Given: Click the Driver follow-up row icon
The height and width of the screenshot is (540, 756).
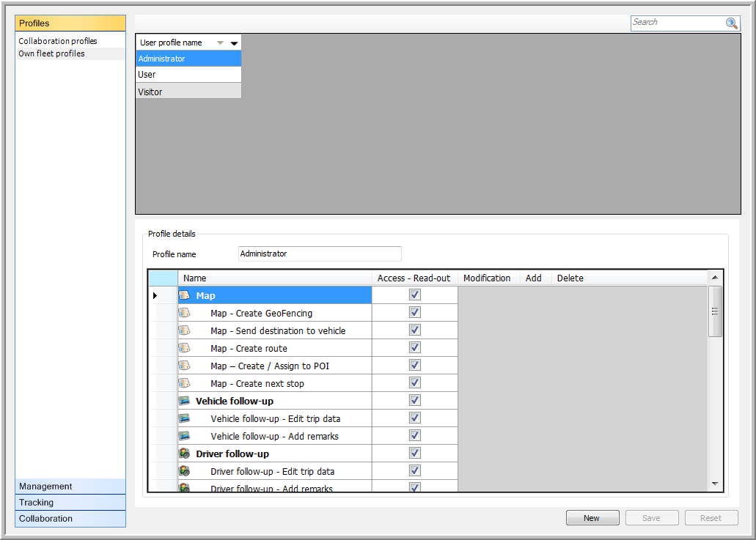Looking at the screenshot, I should [185, 454].
